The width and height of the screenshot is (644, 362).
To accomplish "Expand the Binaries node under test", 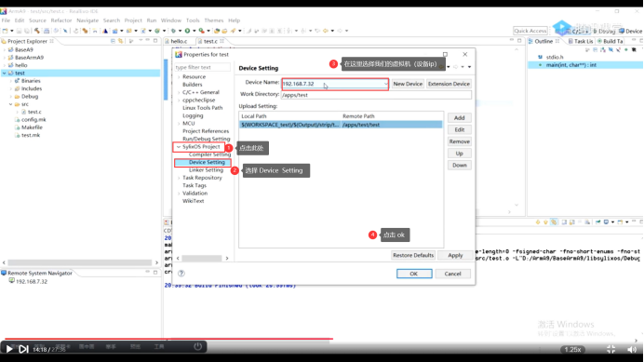I will click(10, 81).
